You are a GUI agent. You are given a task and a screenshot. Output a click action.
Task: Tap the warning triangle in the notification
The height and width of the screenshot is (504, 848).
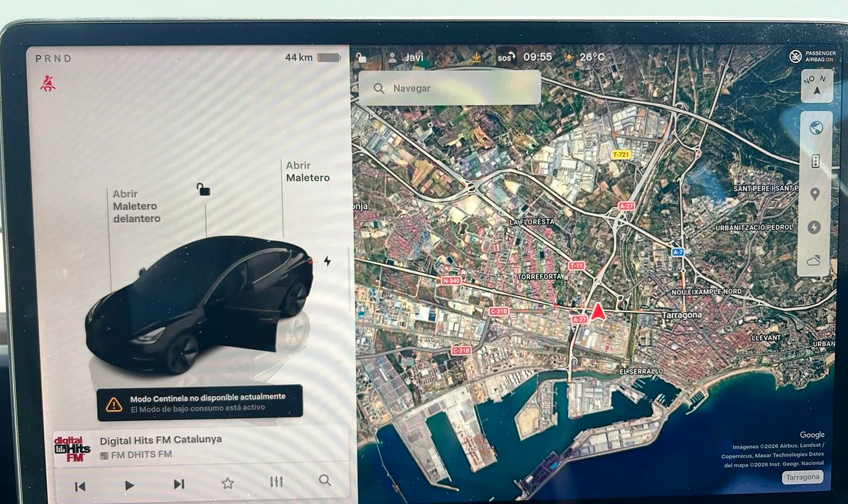(x=114, y=404)
